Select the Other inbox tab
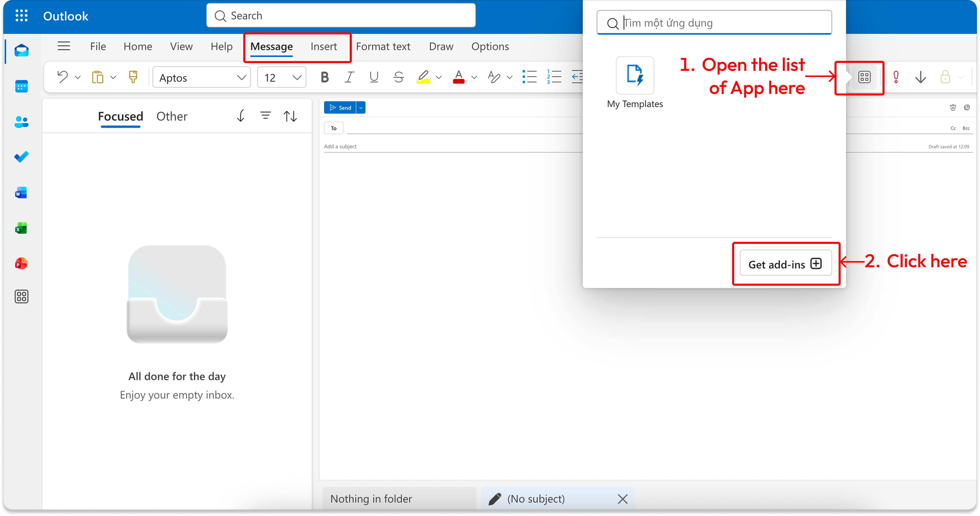 pyautogui.click(x=172, y=117)
